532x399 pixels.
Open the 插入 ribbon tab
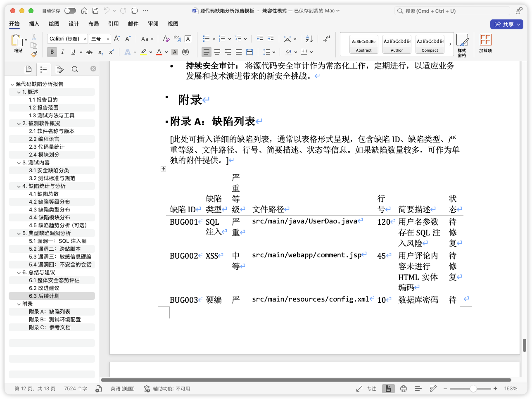[34, 24]
